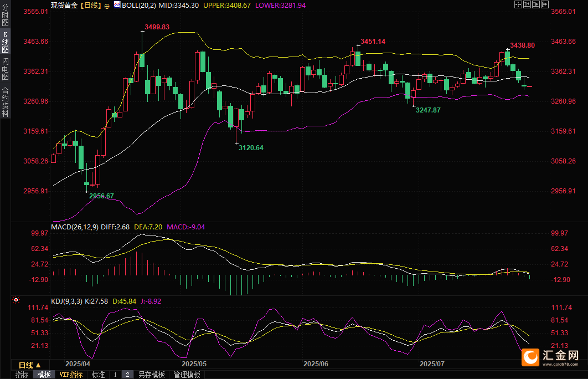Click the BOLL indicator chart icon
This screenshot has height=379, width=588.
[117, 5]
